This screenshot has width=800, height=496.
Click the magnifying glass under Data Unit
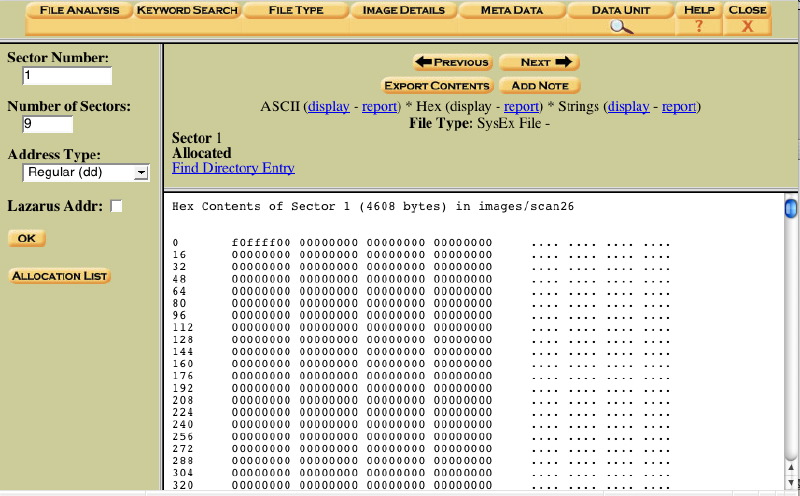tap(621, 27)
